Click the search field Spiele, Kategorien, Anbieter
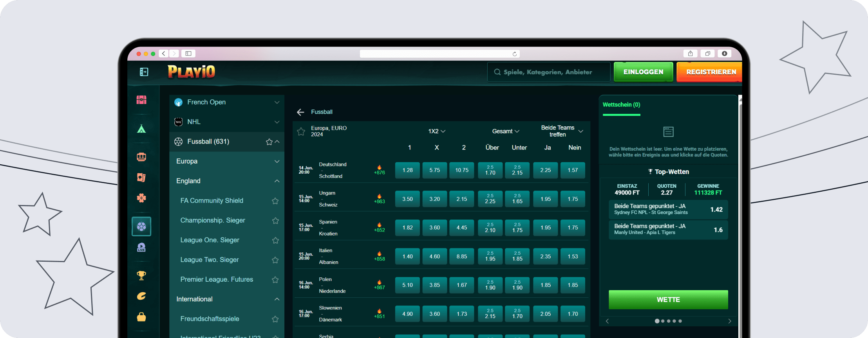This screenshot has height=338, width=868. tap(549, 72)
